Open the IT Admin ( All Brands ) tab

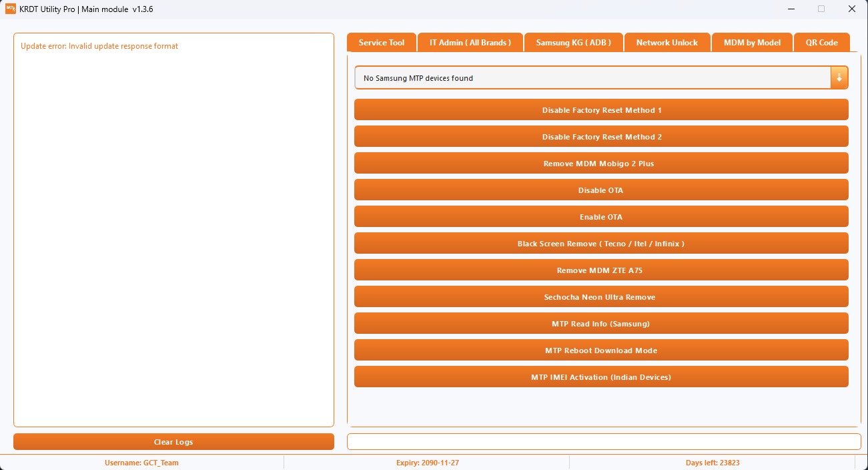[470, 42]
